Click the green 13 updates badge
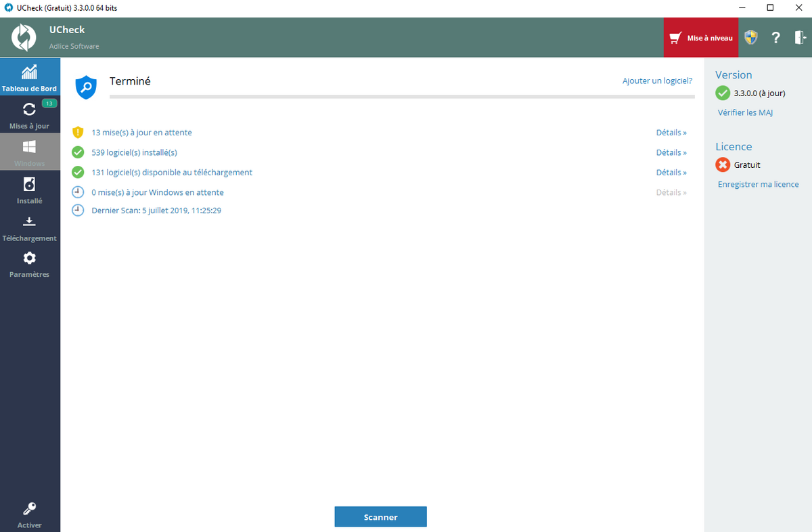812x532 pixels. [49, 104]
